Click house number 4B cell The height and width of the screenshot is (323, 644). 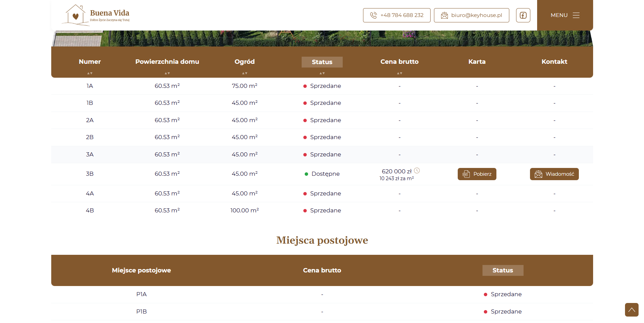click(90, 210)
